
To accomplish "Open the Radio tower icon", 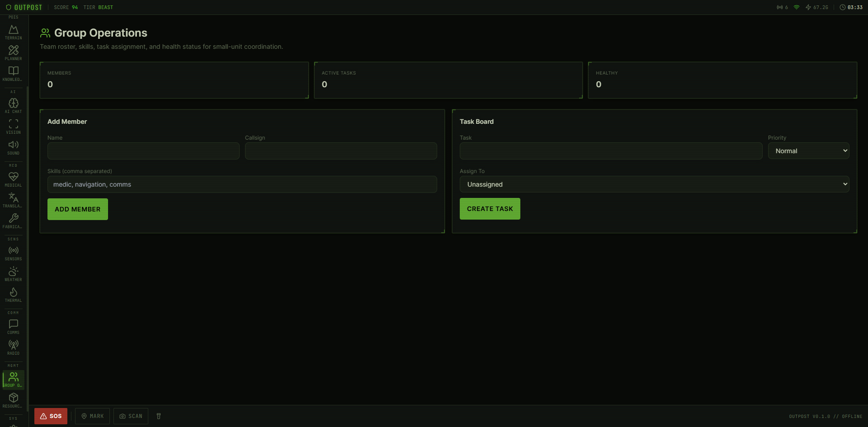I will click(x=14, y=347).
